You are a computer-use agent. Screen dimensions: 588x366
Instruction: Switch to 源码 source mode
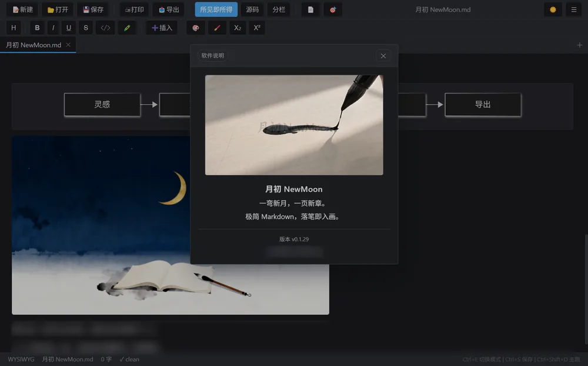click(252, 9)
